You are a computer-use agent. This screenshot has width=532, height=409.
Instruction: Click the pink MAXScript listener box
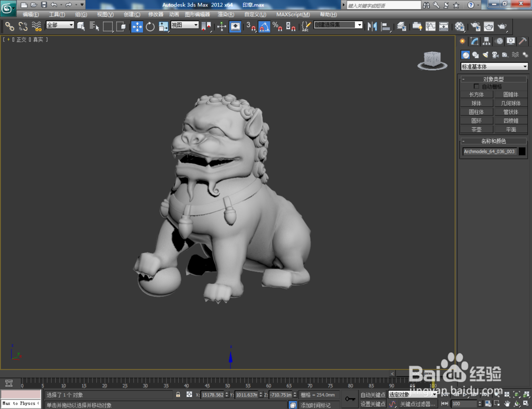pos(21,395)
